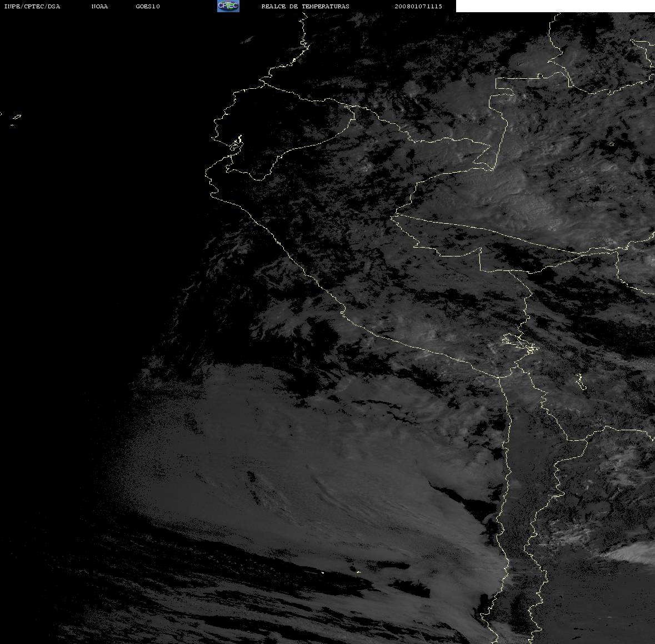This screenshot has height=644, width=655.
Task: Select the tiny white island dots off Chile
Action: point(341,572)
